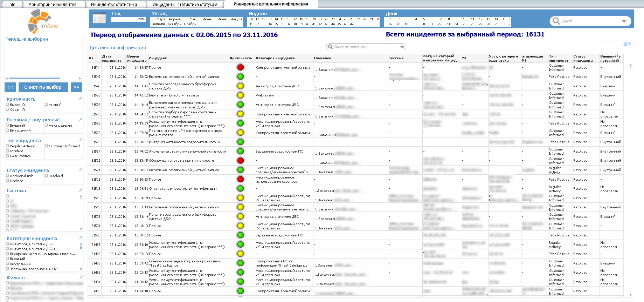Open the Мониторинг инцидентов tab
644x302 pixels.
click(x=52, y=5)
